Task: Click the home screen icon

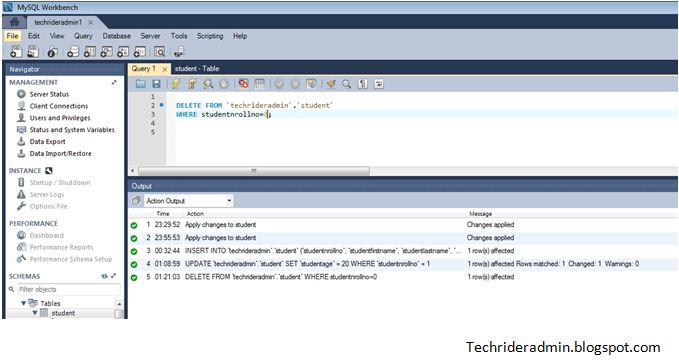Action: [14, 22]
